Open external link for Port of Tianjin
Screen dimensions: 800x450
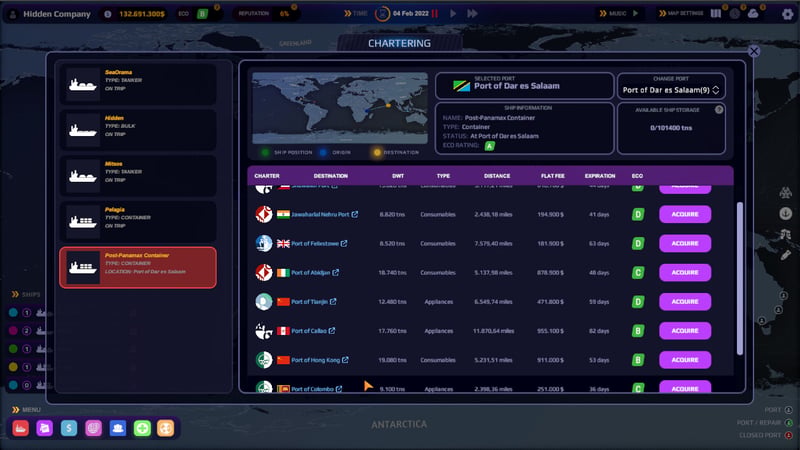click(x=333, y=302)
